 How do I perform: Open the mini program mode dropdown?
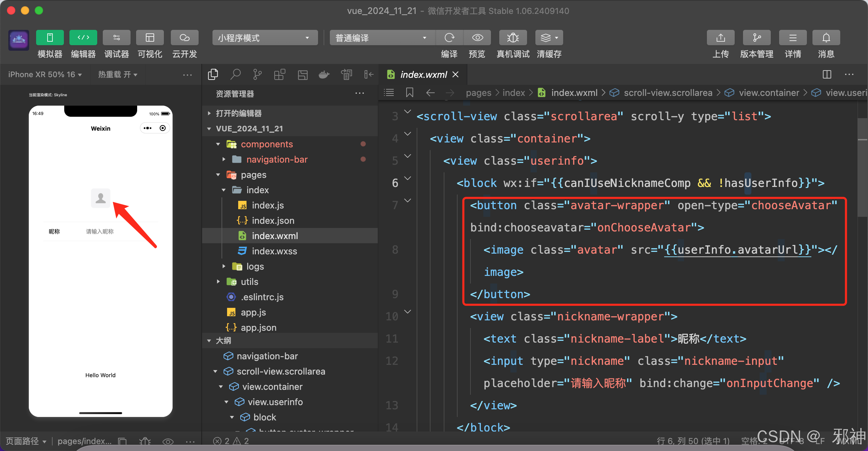tap(265, 38)
